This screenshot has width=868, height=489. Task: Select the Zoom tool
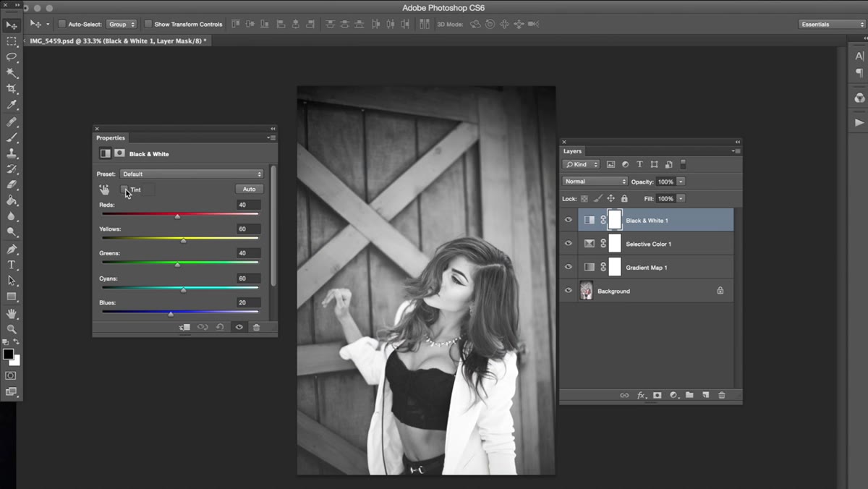coord(12,329)
